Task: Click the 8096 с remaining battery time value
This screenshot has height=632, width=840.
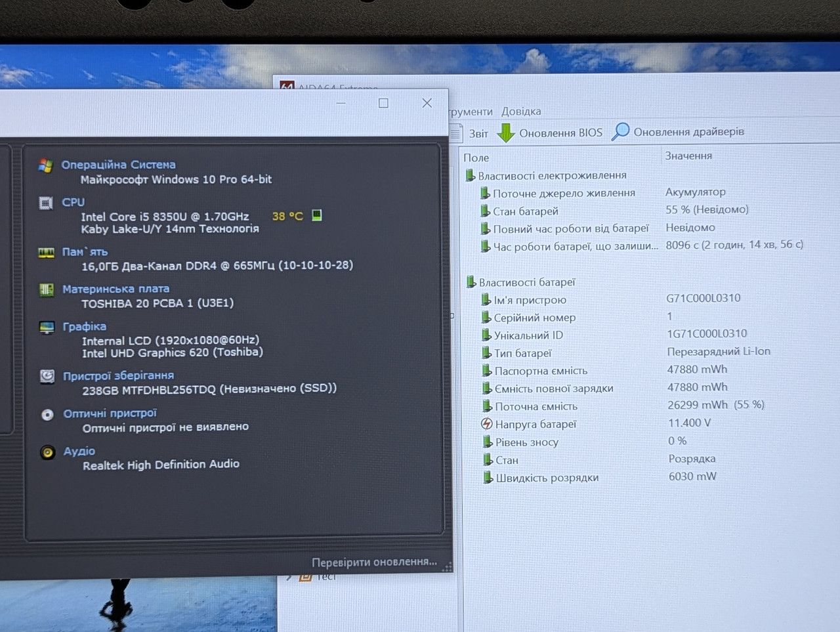Action: [x=734, y=245]
